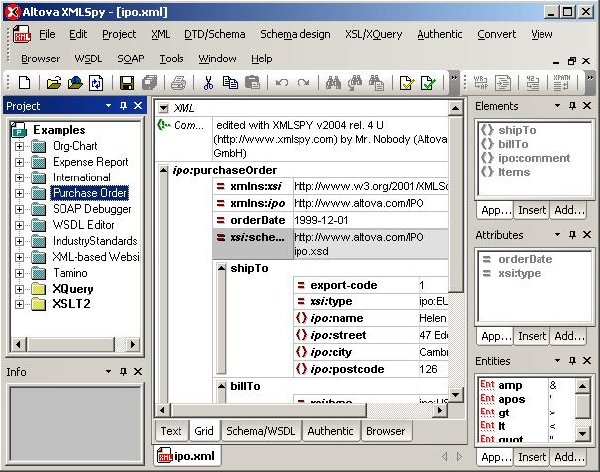Open a file with the Open folder icon

pos(54,82)
